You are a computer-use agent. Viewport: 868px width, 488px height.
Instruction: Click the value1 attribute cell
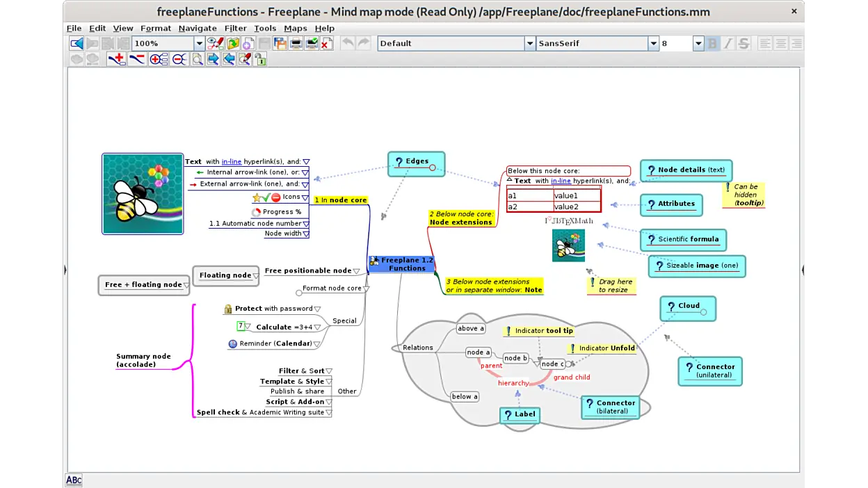click(x=577, y=196)
